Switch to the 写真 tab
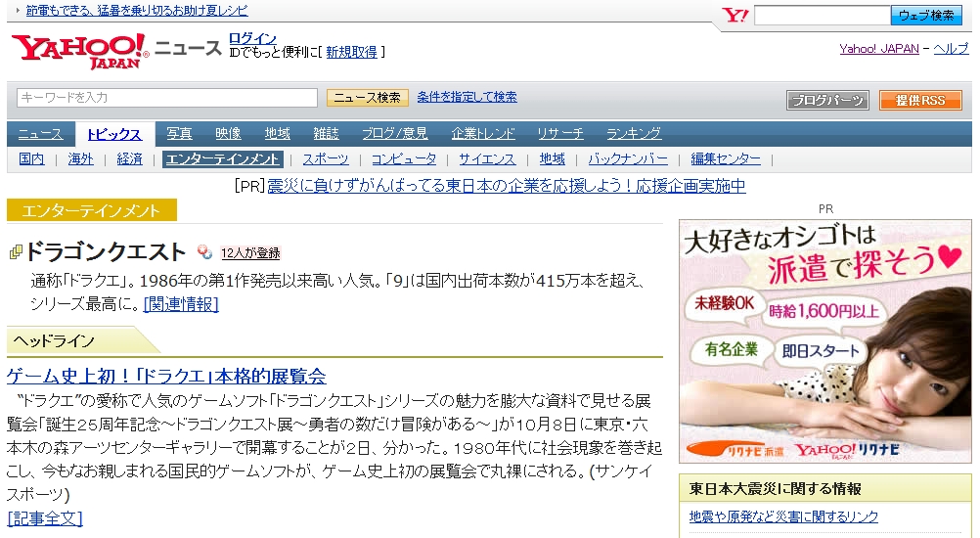The width and height of the screenshot is (980, 538). tap(179, 134)
